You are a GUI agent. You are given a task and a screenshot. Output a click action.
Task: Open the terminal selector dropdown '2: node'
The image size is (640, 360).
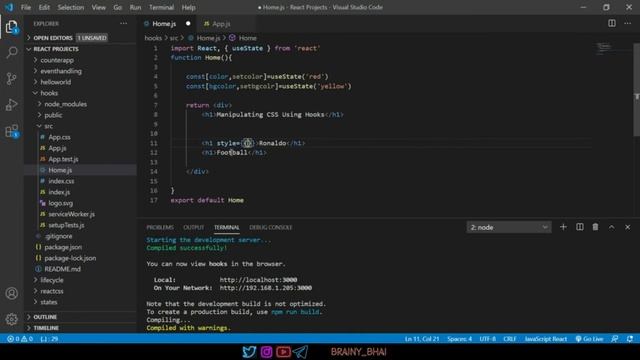click(x=509, y=227)
